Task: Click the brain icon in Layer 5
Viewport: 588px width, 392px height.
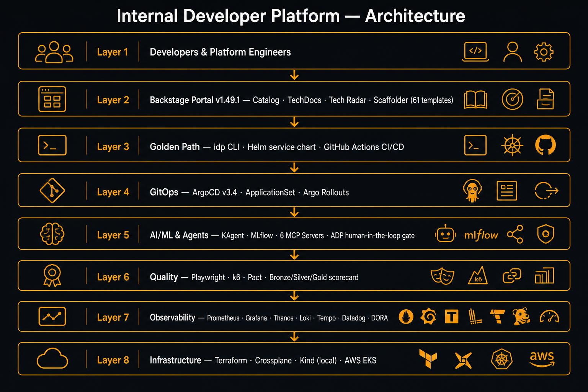Action: [x=52, y=234]
